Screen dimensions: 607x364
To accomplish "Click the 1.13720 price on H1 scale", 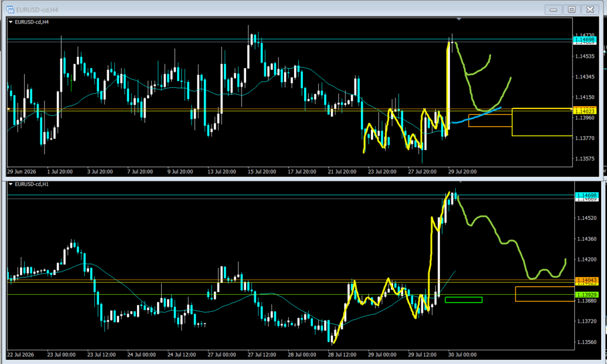I will tap(587, 321).
